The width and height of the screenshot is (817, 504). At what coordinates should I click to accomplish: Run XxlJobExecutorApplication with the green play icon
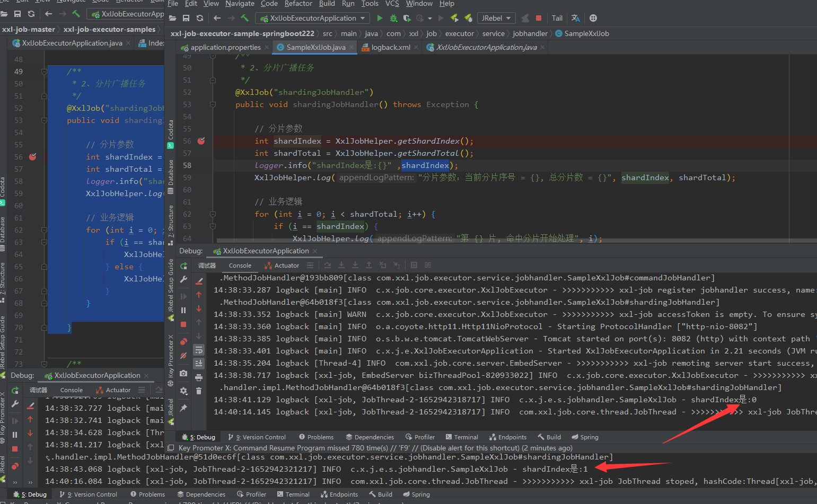(x=380, y=18)
